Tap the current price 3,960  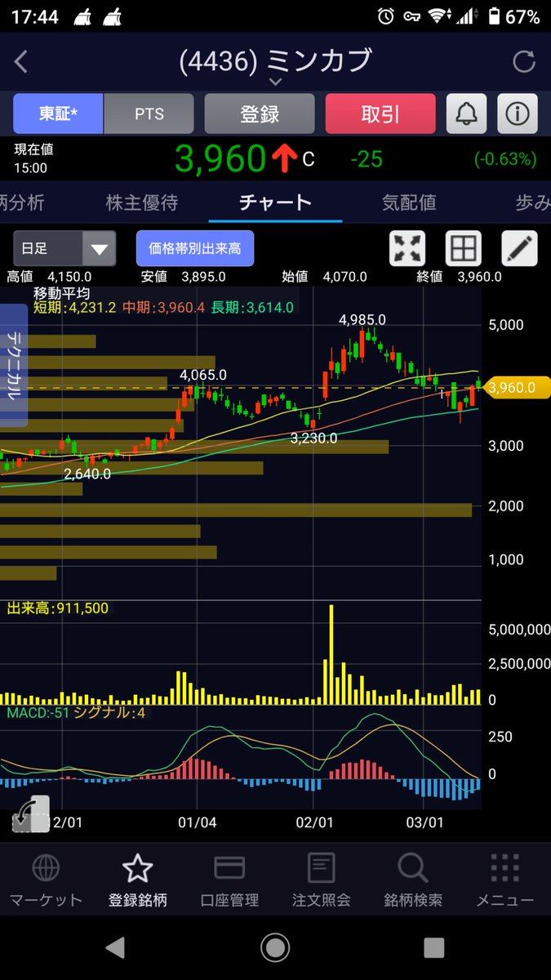pyautogui.click(x=220, y=158)
